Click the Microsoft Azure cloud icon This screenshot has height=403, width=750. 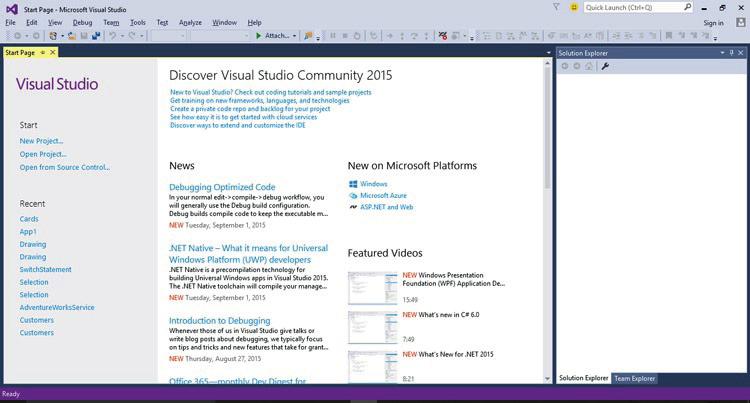[353, 196]
